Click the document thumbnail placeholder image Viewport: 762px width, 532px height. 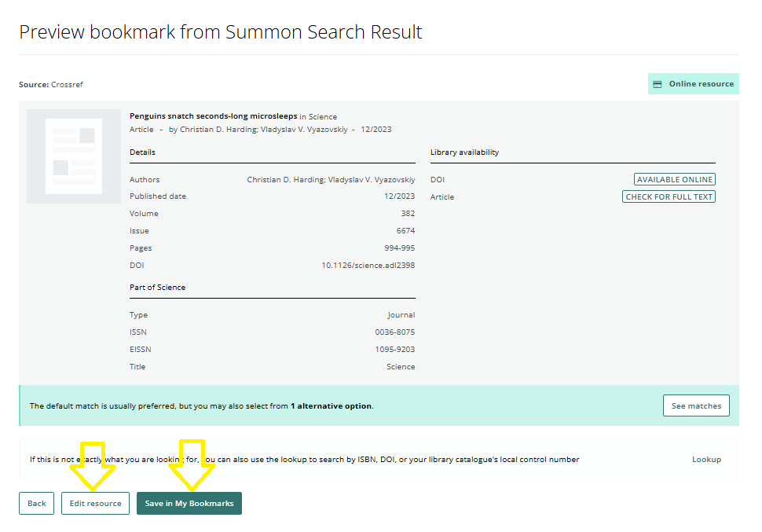pos(73,156)
